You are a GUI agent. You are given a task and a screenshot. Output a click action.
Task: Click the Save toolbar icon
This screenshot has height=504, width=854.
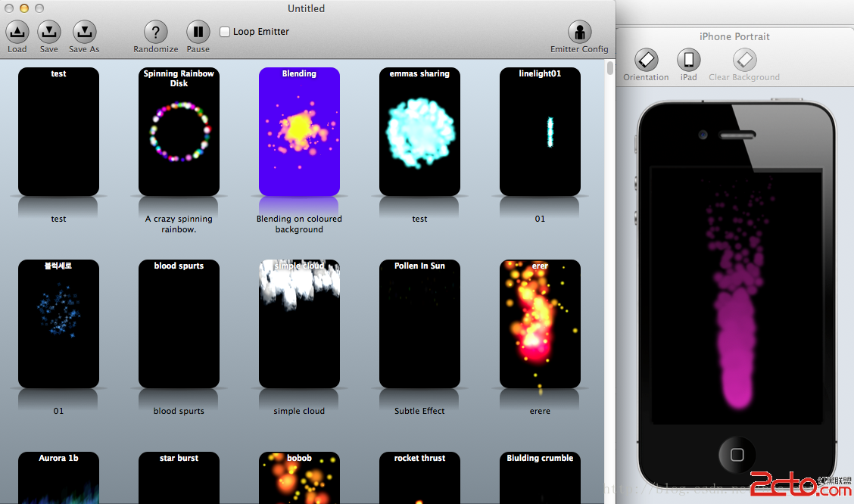48,32
